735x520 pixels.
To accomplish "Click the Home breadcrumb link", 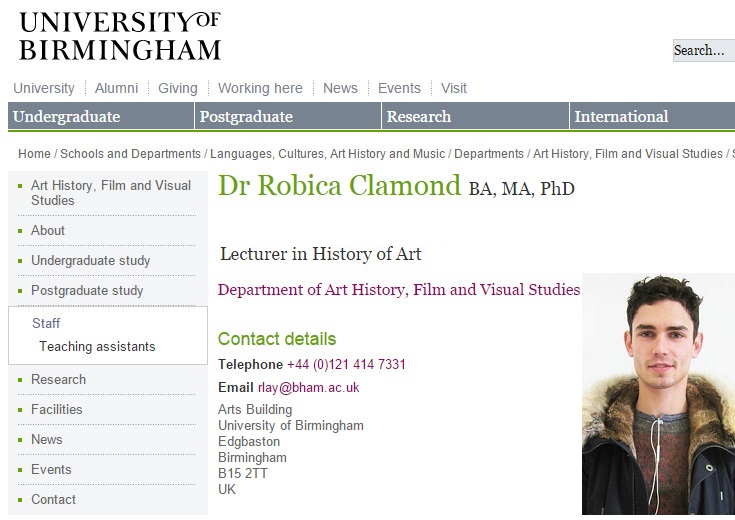I will pyautogui.click(x=34, y=154).
